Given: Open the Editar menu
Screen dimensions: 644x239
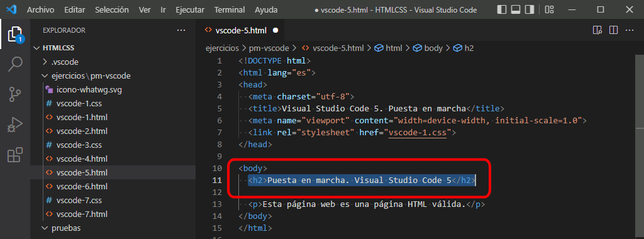Looking at the screenshot, I should (75, 9).
